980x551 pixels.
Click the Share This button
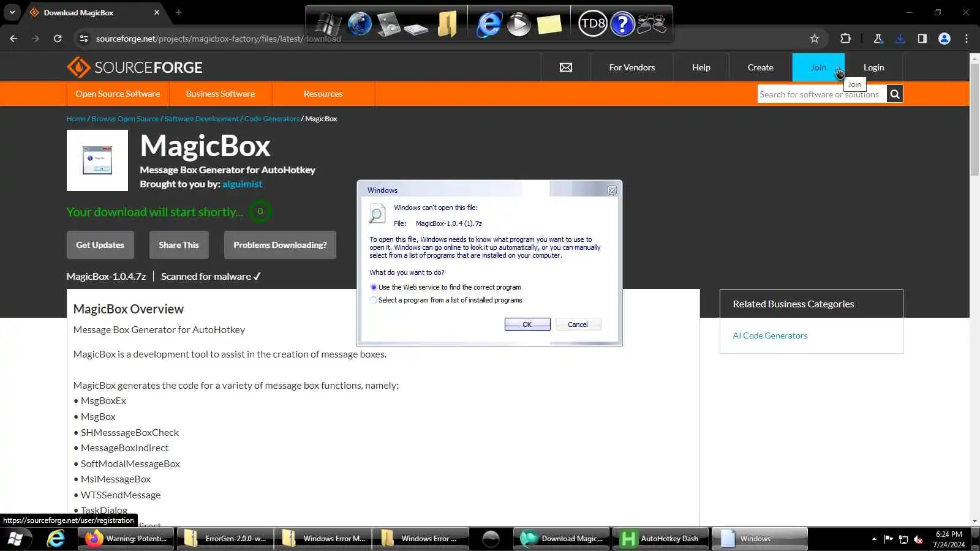(x=179, y=245)
